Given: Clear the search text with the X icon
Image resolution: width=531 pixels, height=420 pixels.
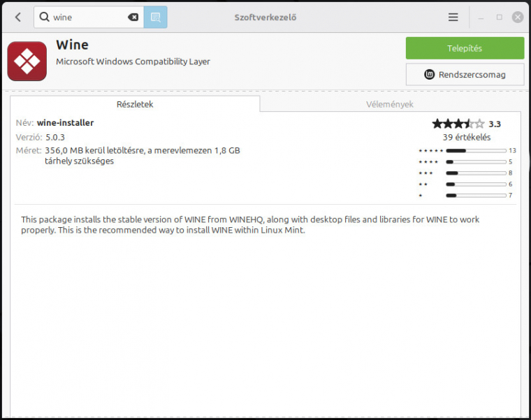Looking at the screenshot, I should point(133,17).
